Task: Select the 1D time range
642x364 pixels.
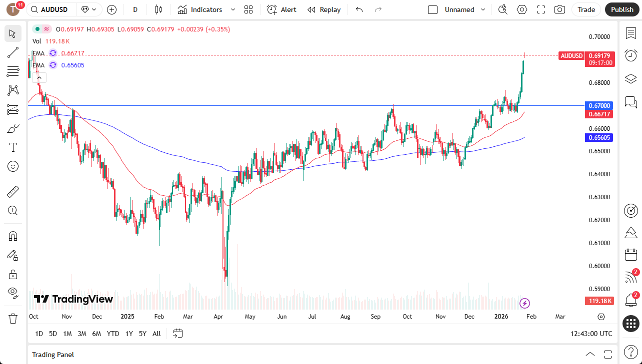Action: [39, 334]
